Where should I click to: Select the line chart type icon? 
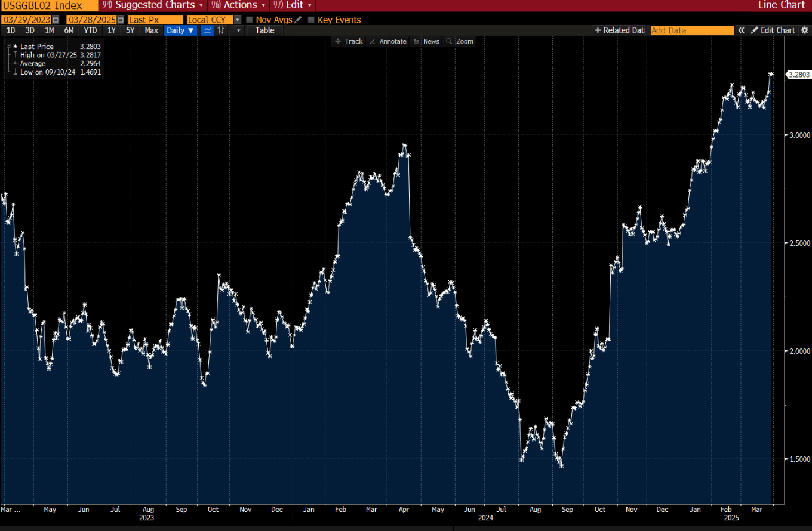click(207, 30)
